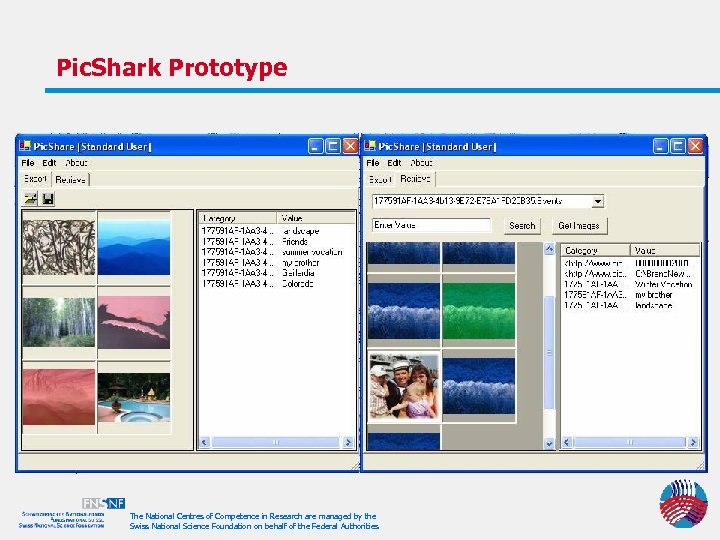
Task: Open the About menu in the left window
Action: click(x=76, y=163)
